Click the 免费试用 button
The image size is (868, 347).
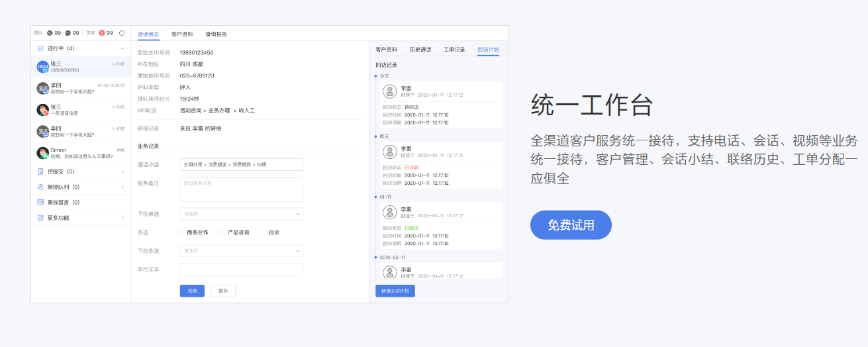tap(571, 225)
